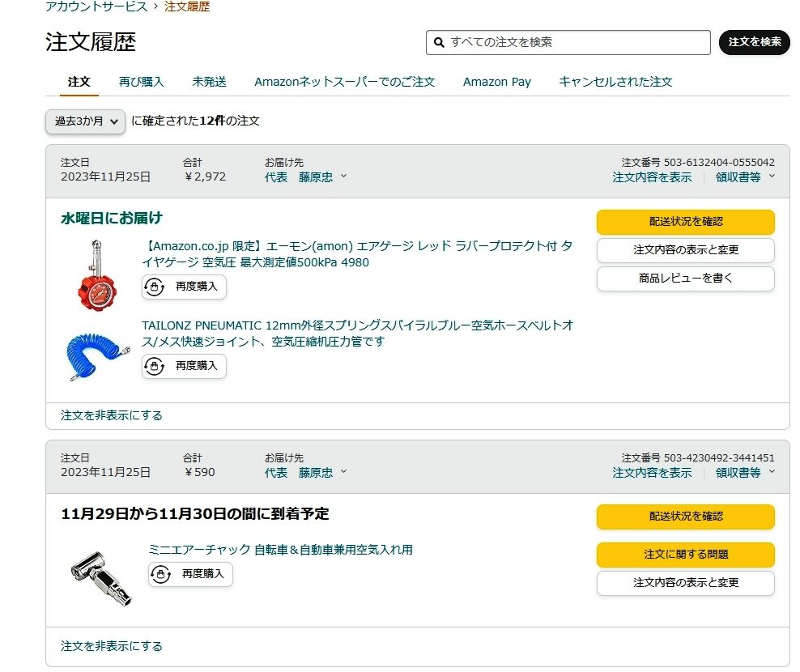Screen dimensions: 800x672
Task: Open the ミニエアーチャック product title link
Action: pos(281,550)
